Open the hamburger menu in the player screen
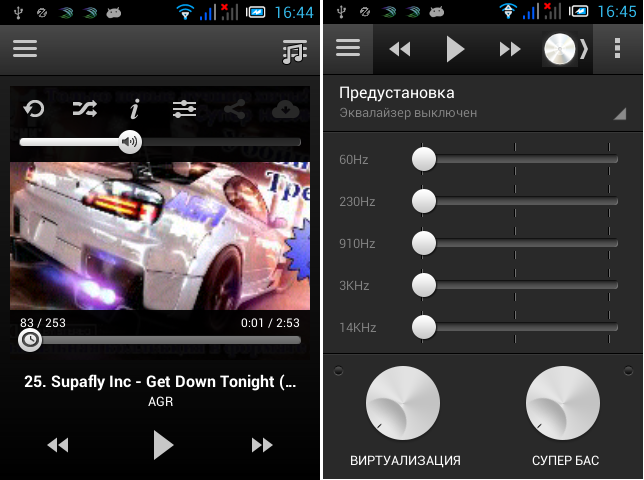This screenshot has height=480, width=644. [x=25, y=50]
